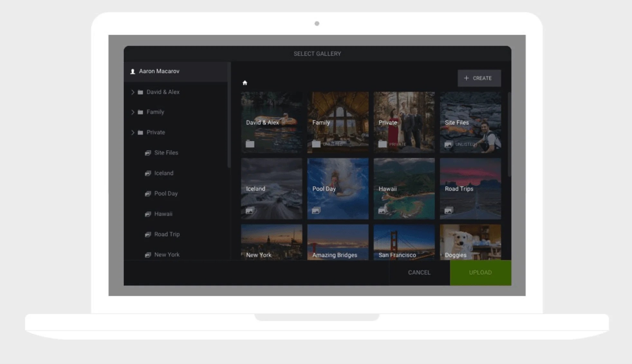Click the gallery icon beside Iceland in sidebar

[148, 173]
